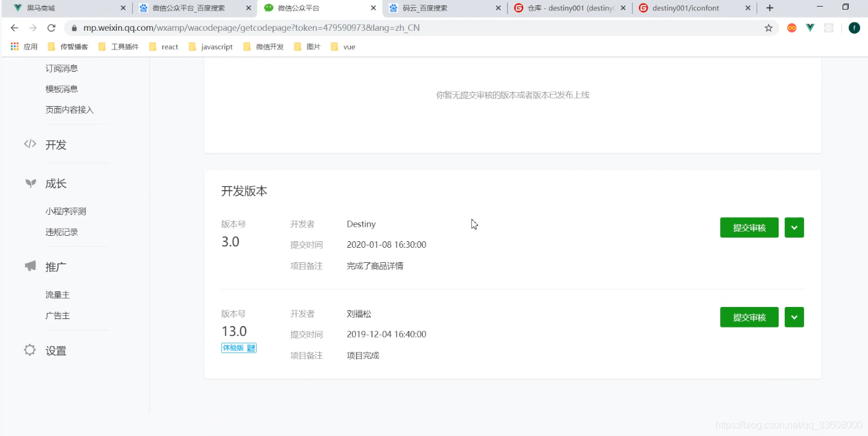The height and width of the screenshot is (436, 868).
Task: Click the note 项目完成
Action: [363, 355]
